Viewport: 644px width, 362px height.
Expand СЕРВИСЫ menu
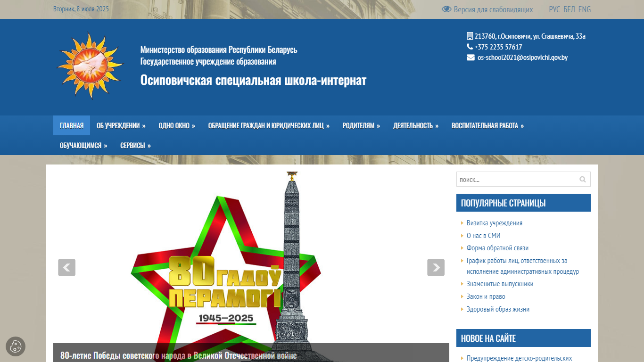click(x=135, y=145)
